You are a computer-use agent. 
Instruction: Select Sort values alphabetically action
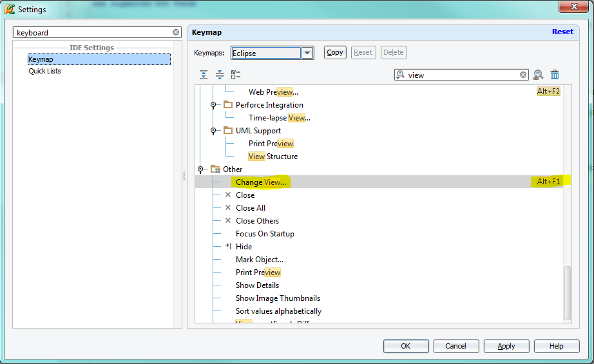278,311
